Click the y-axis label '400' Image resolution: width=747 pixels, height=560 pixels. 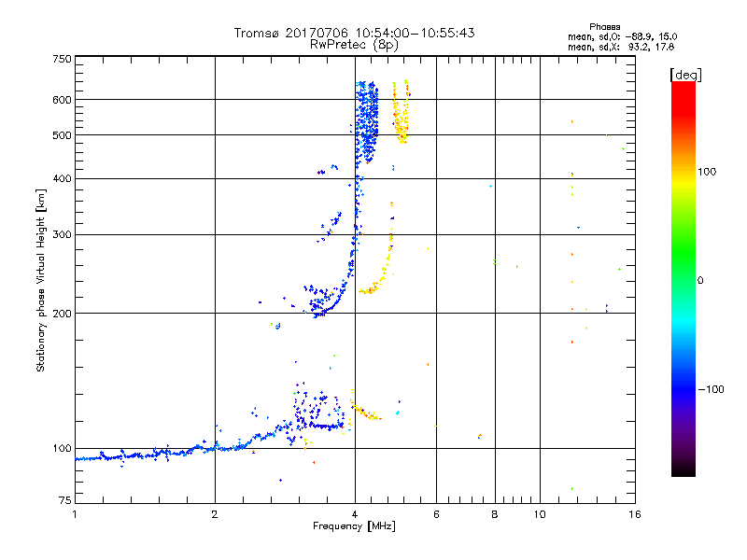62,178
